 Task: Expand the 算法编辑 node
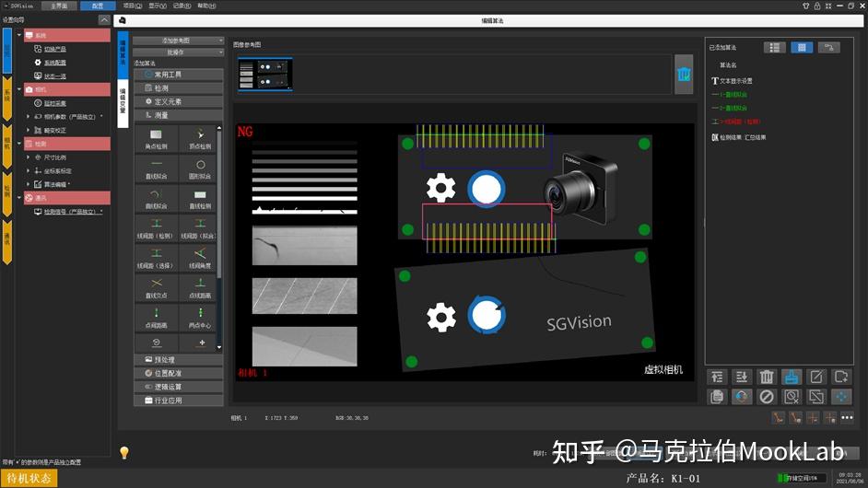click(29, 184)
